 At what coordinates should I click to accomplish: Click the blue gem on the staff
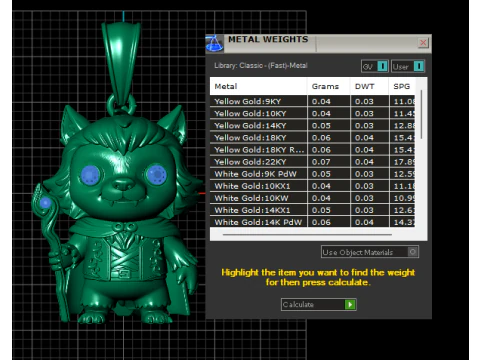pos(45,203)
